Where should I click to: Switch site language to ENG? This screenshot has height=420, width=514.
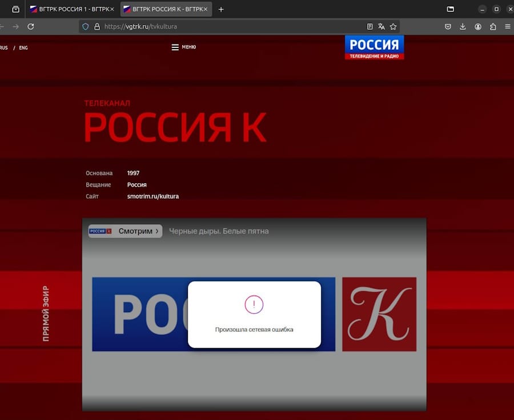coord(23,48)
